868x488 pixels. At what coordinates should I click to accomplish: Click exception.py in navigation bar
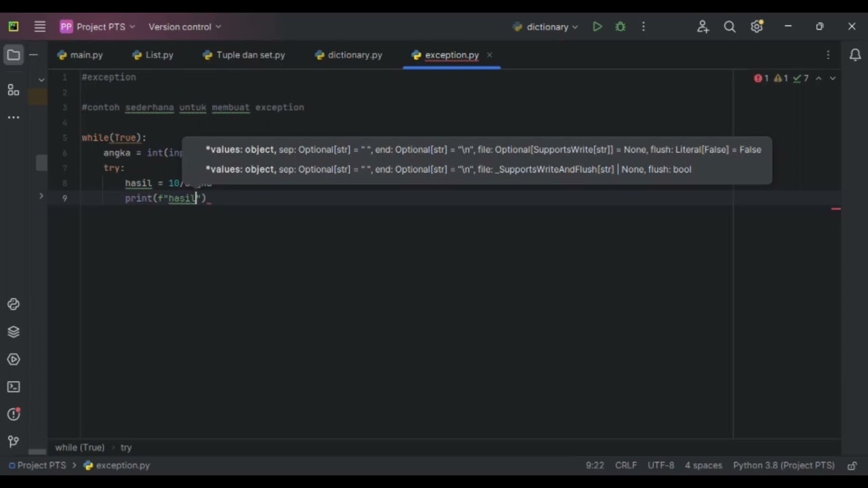pos(117,466)
